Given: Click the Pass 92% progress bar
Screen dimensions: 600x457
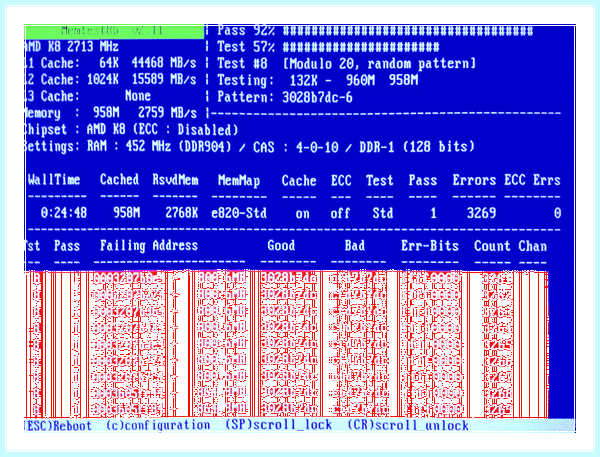Looking at the screenshot, I should tap(408, 31).
